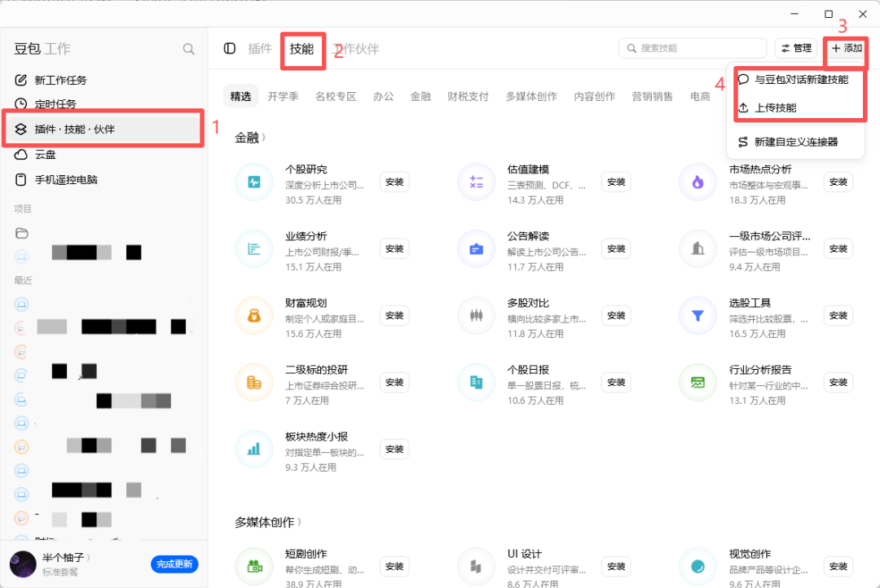Image resolution: width=880 pixels, height=588 pixels.
Task: Select the 电商 category tab
Action: (700, 96)
